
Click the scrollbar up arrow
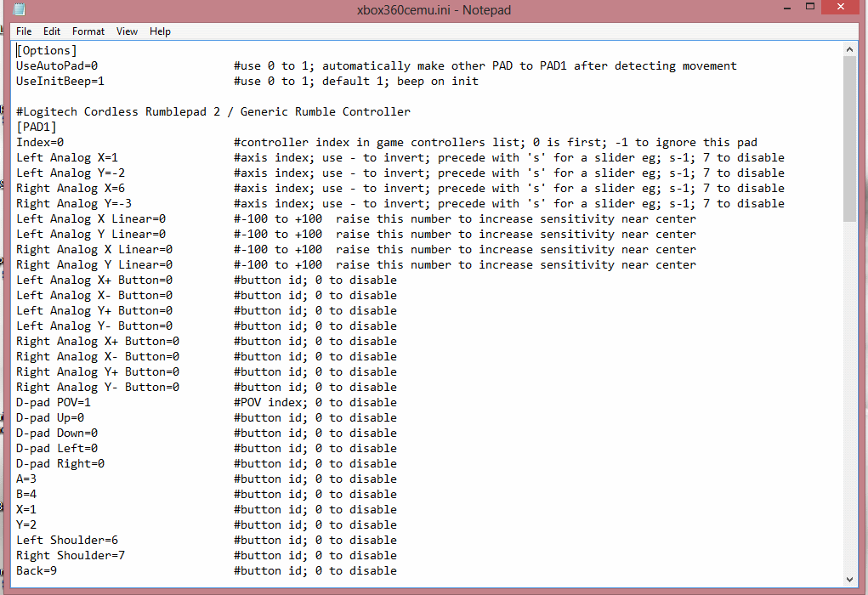point(849,49)
